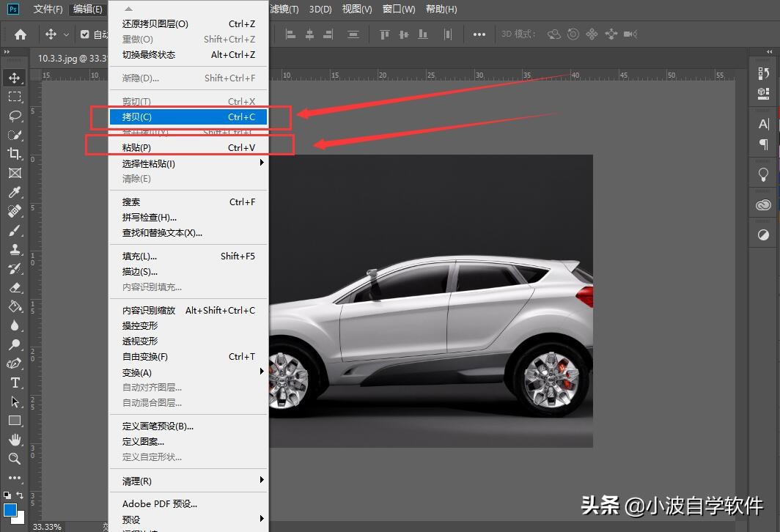780x532 pixels.
Task: Select the Pen tool
Action: (15, 363)
